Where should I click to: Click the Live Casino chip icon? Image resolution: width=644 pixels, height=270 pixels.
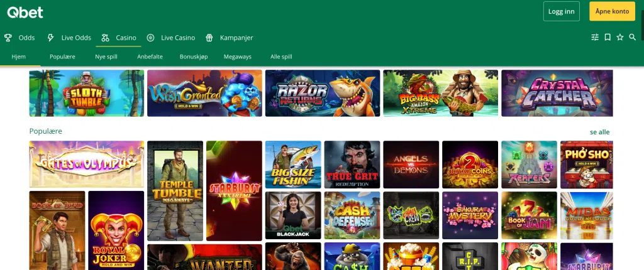coord(150,38)
